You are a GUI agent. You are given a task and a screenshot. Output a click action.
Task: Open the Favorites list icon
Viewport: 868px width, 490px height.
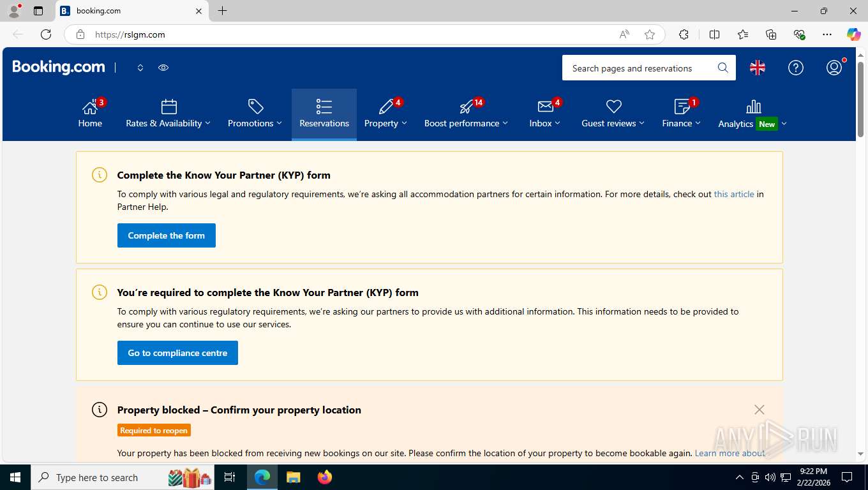[x=743, y=34]
